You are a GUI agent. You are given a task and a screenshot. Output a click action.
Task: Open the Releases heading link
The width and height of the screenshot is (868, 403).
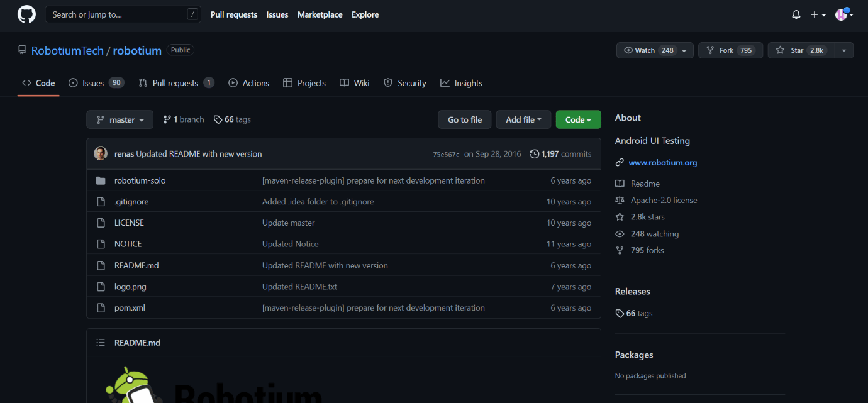(x=632, y=292)
